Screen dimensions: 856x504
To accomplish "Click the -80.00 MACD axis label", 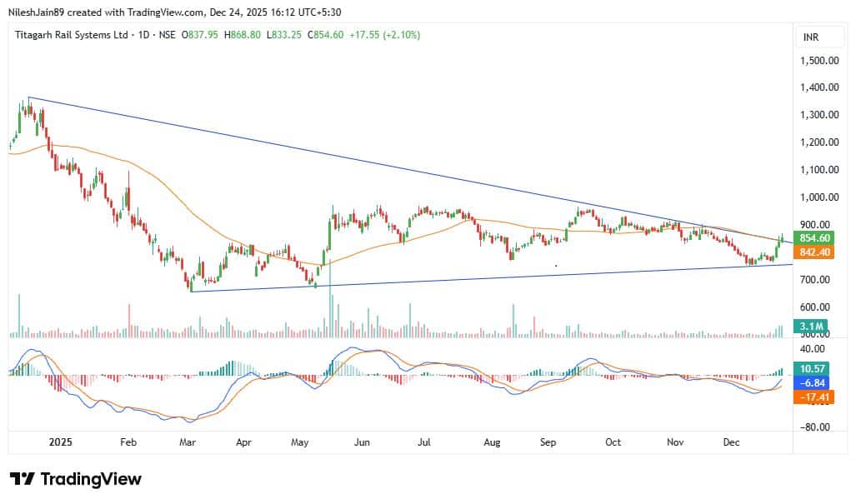I will tap(815, 427).
